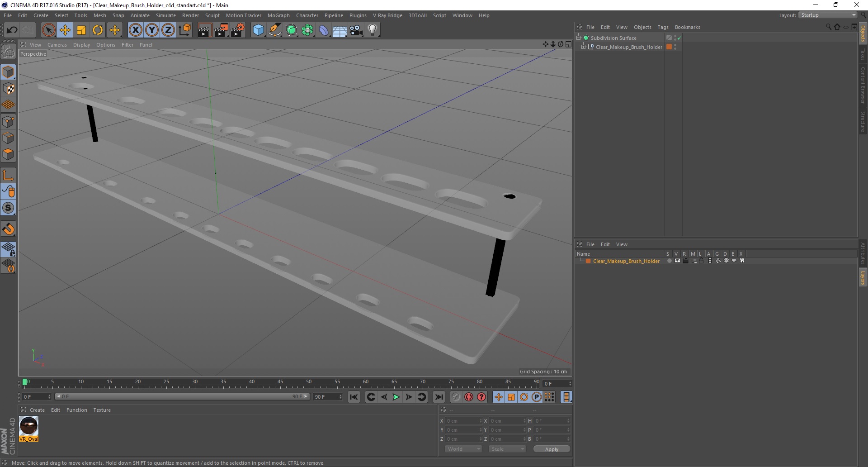Add a Cube primitive object
Screen dimensions: 868x467
coord(258,30)
